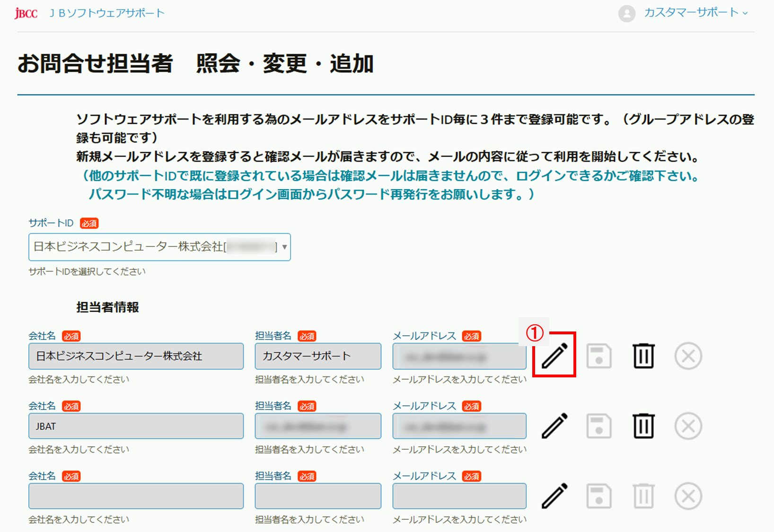Open JBソフトウェアサポート home link
The height and width of the screenshot is (532, 774).
[x=107, y=13]
